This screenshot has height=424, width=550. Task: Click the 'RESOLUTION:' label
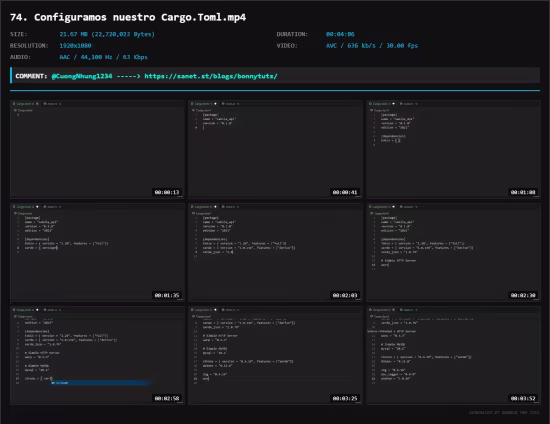tap(29, 46)
